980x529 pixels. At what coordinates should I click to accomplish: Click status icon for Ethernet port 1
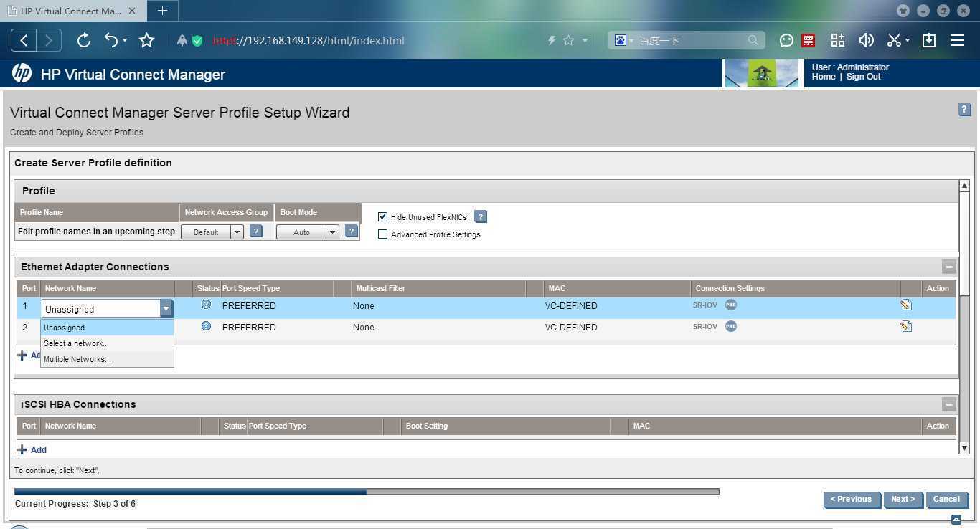(x=207, y=305)
